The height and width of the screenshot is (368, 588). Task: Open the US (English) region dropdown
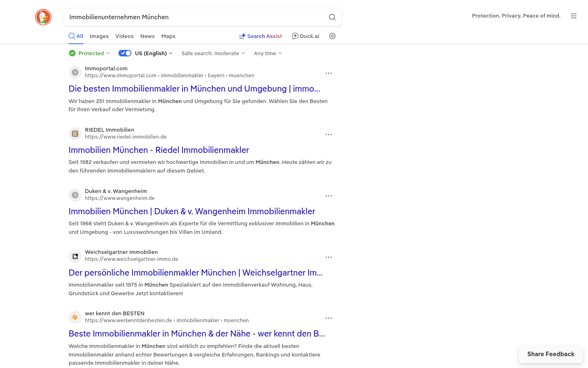(154, 53)
